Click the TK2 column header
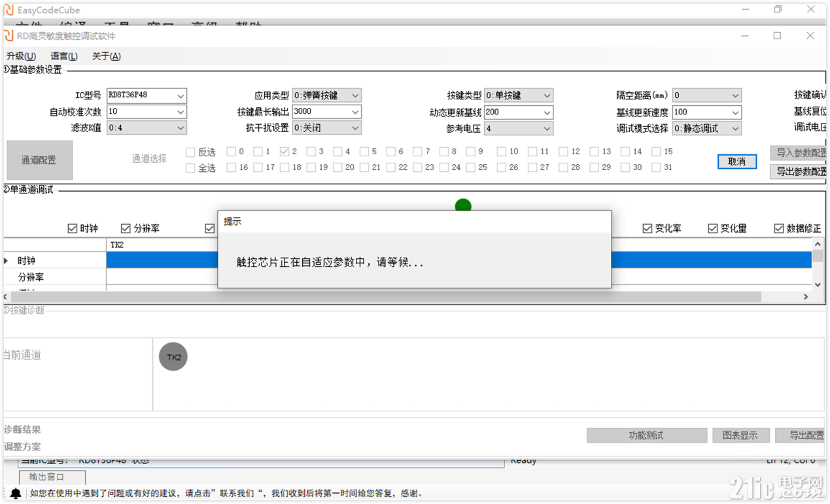 pyautogui.click(x=118, y=245)
